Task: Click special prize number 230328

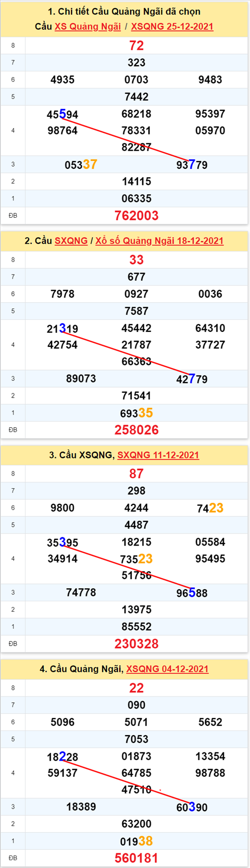Action: (136, 643)
